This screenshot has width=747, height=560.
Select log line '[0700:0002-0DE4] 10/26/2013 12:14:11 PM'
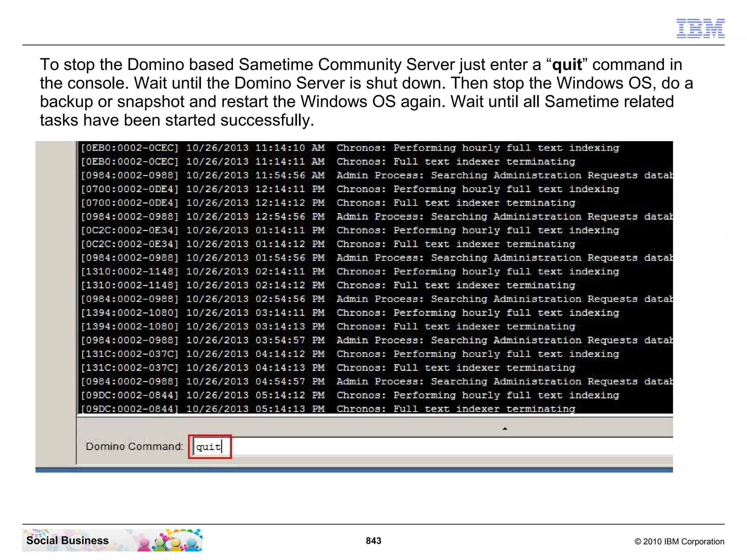[x=350, y=189]
